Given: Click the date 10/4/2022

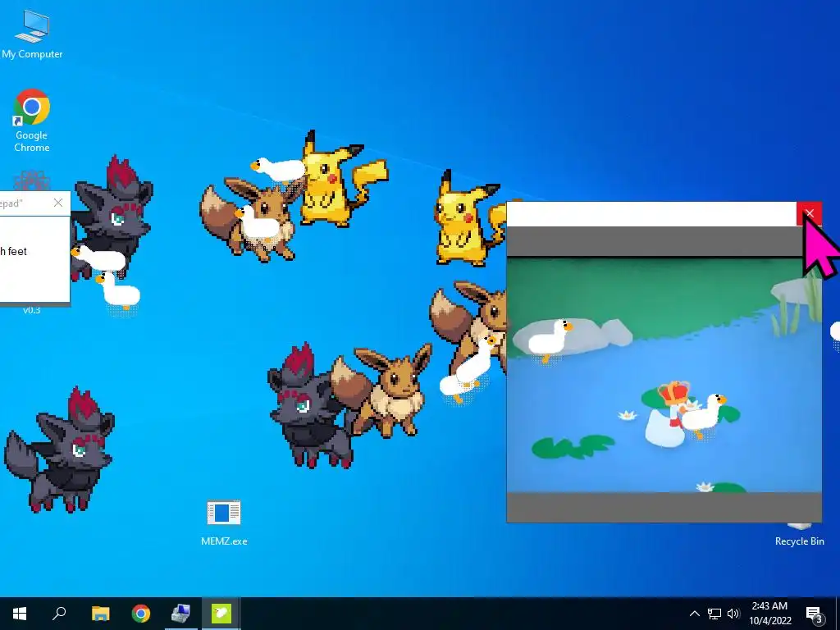Looking at the screenshot, I should [769, 621].
